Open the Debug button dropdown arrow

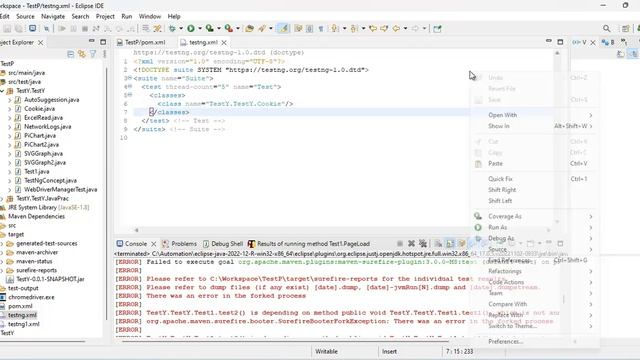181,29
